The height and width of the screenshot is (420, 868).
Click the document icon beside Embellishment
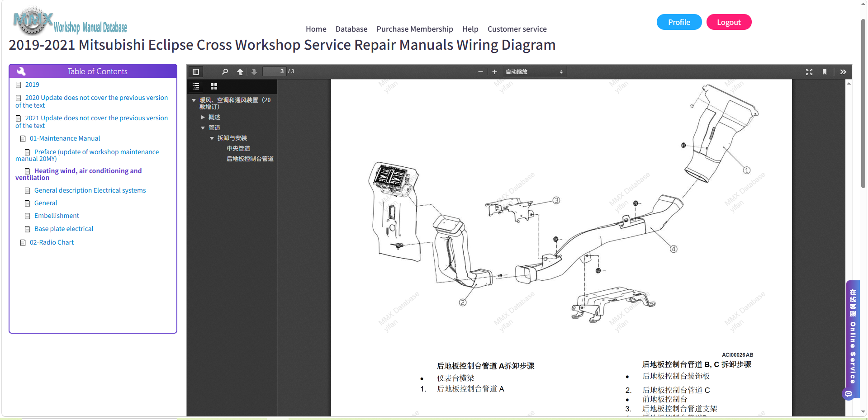coord(28,216)
